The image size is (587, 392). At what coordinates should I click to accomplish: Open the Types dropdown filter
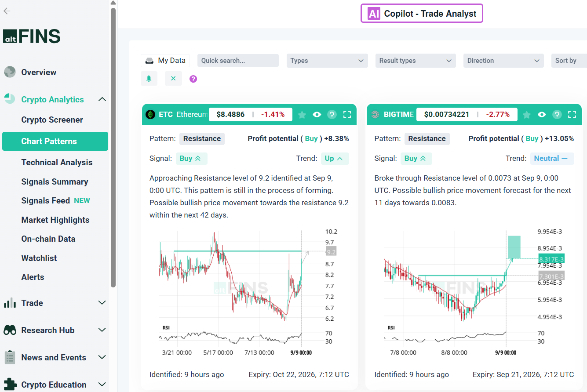[x=327, y=61]
